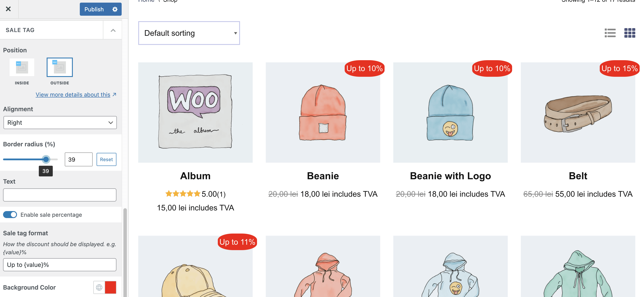Close the customizer panel with X
Viewport: 644px width, 297px height.
tap(8, 9)
